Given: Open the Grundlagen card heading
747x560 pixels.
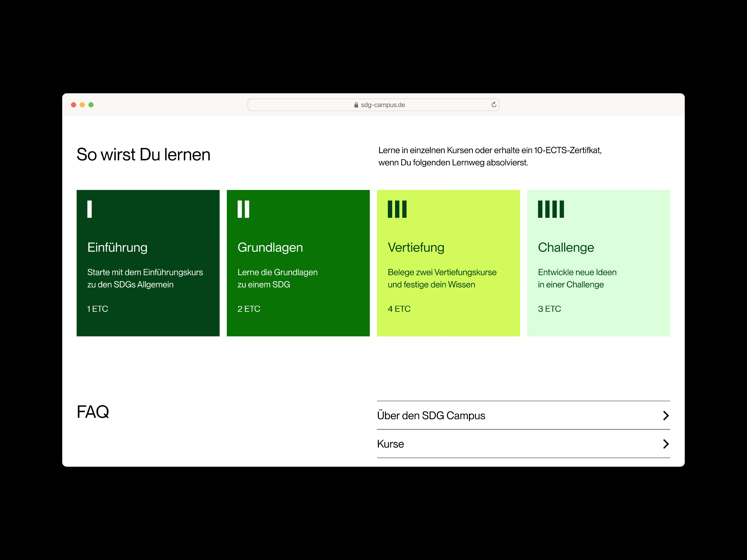Looking at the screenshot, I should (x=270, y=247).
